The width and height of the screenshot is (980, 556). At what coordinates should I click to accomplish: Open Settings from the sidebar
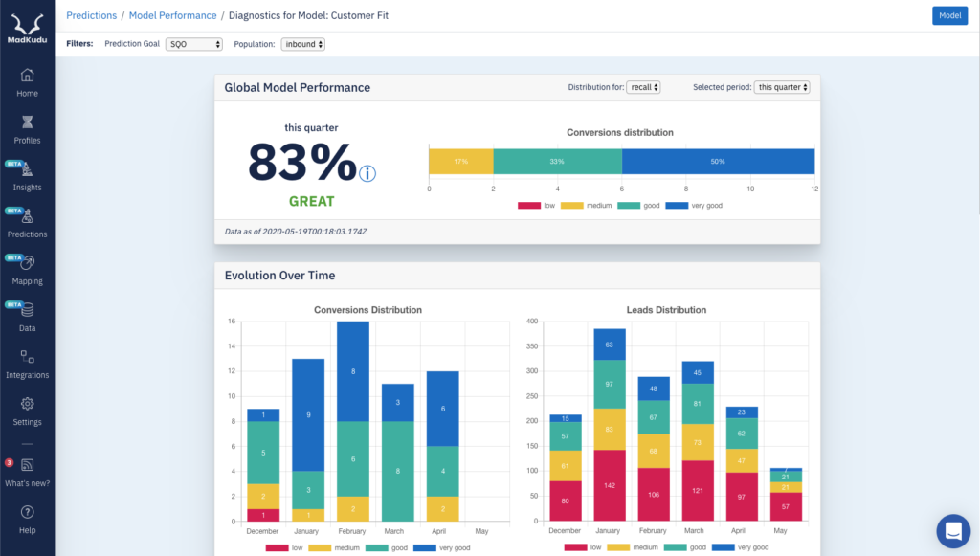tap(27, 410)
